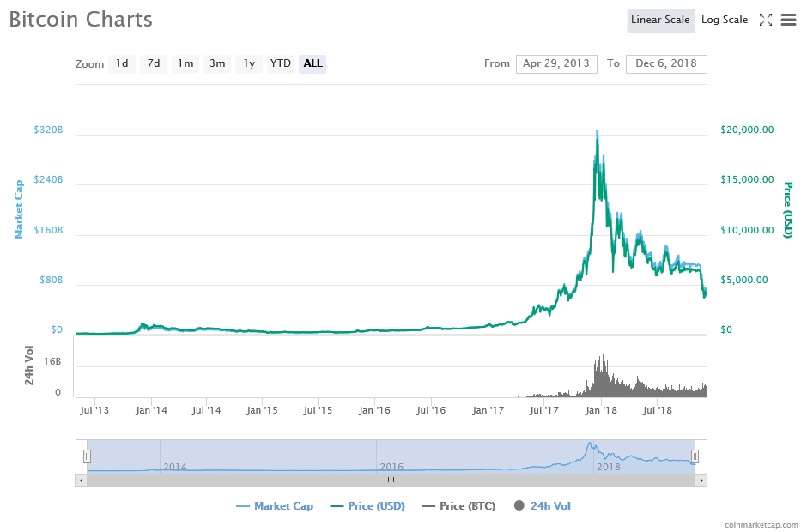Click the To date field
Screen dimensions: 807x532
tap(666, 63)
